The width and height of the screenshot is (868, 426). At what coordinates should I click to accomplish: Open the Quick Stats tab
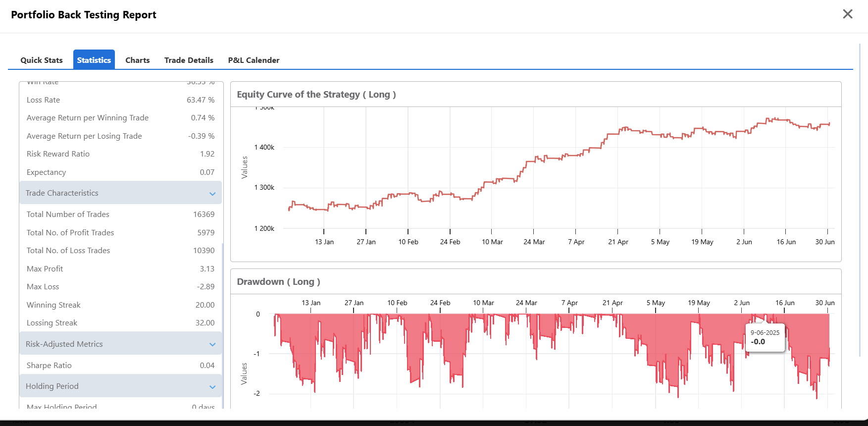click(x=42, y=60)
